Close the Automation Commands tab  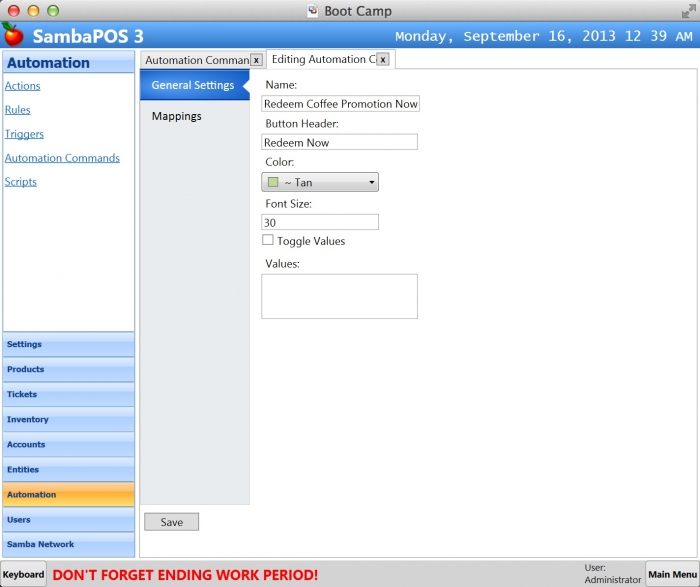tap(256, 60)
